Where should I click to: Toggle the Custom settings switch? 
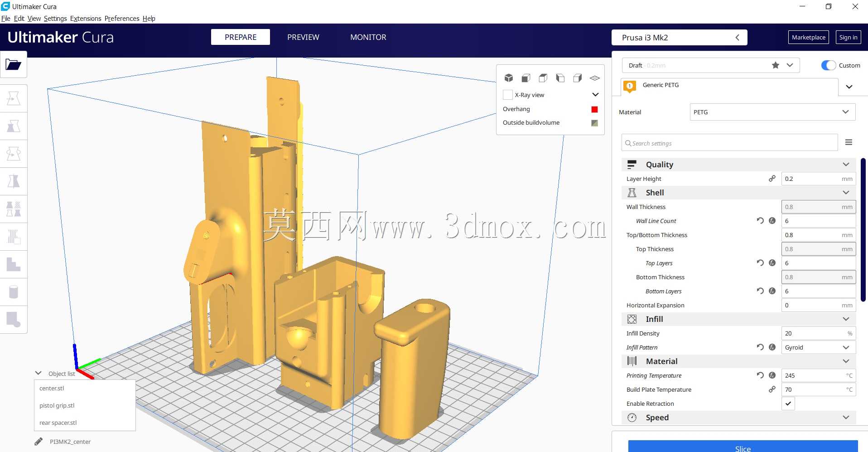pos(828,65)
